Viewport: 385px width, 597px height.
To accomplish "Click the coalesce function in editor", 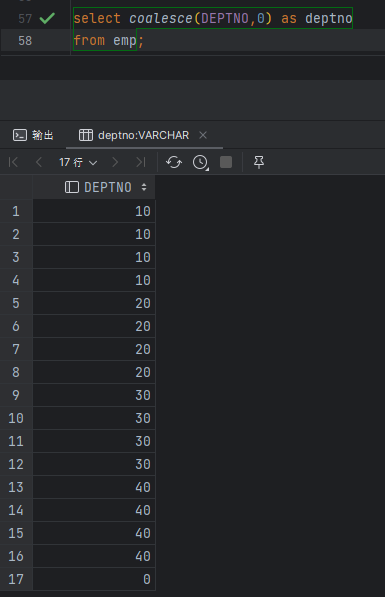I will click(161, 18).
